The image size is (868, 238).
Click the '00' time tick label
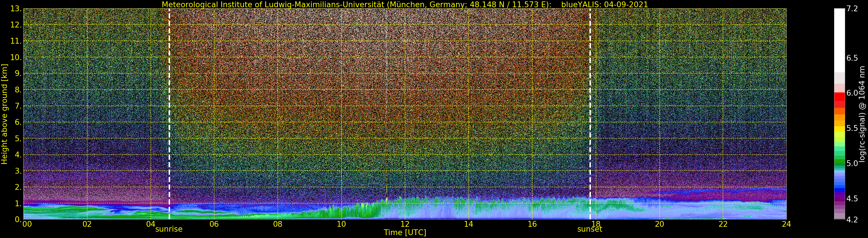click(27, 224)
